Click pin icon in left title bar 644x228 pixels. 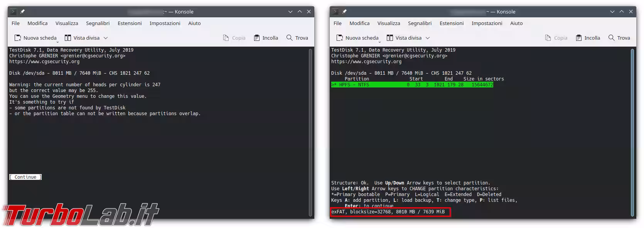click(x=22, y=12)
